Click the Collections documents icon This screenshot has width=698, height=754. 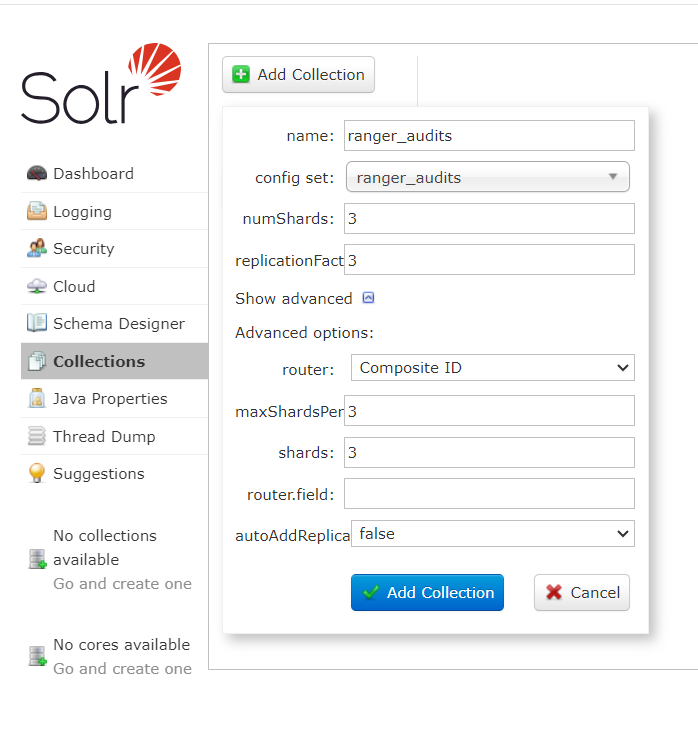coord(37,361)
